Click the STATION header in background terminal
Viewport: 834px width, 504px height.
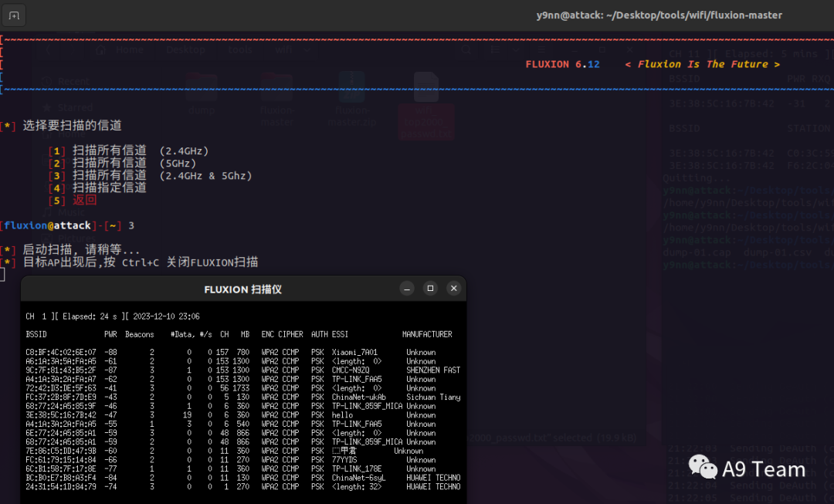[x=809, y=129]
